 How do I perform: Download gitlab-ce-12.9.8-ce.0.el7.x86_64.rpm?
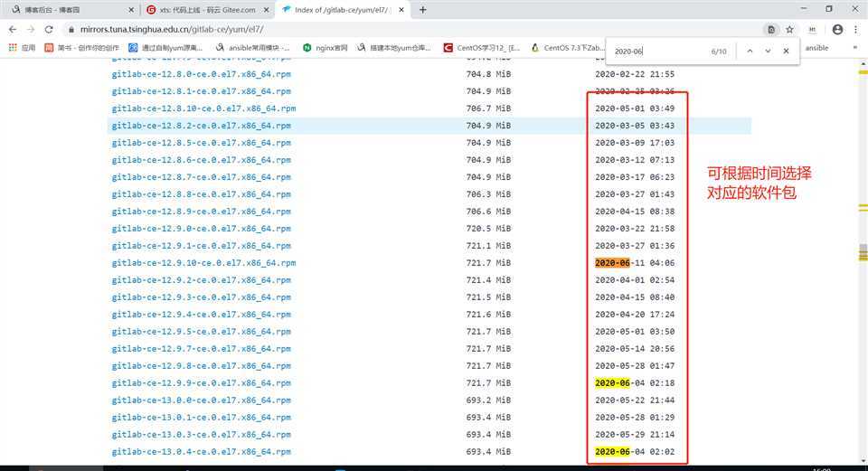click(201, 366)
